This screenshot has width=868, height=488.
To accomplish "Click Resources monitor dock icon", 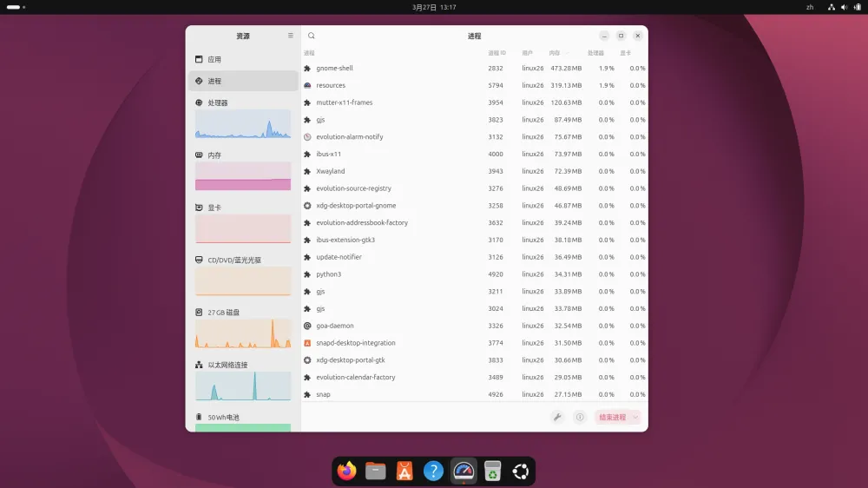I will click(x=464, y=472).
